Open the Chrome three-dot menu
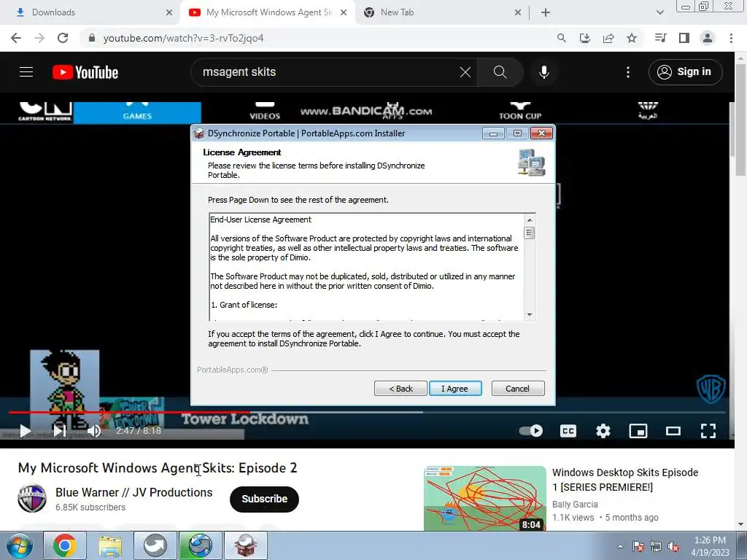 tap(731, 38)
